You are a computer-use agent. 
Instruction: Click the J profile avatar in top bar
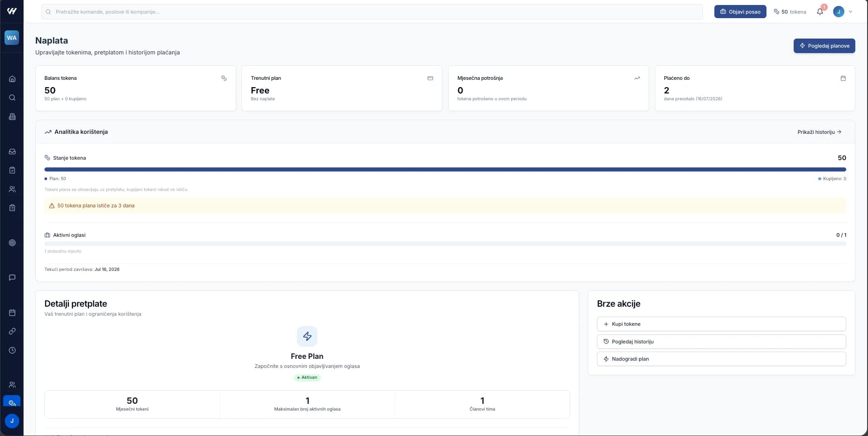point(839,12)
